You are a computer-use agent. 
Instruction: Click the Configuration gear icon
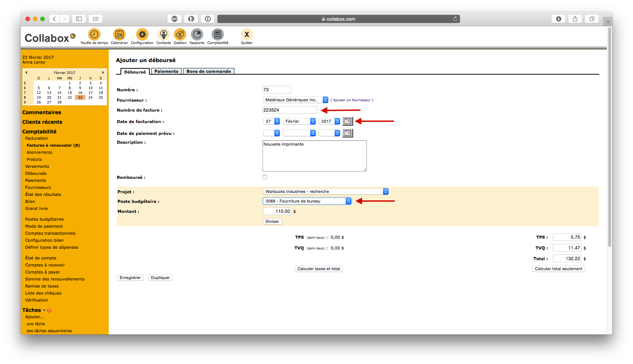pyautogui.click(x=142, y=35)
